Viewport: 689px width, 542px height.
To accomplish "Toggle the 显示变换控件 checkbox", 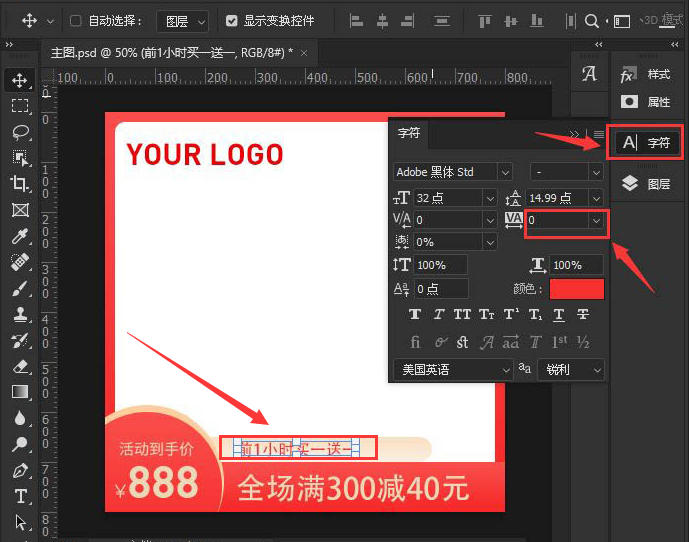I will pos(232,21).
